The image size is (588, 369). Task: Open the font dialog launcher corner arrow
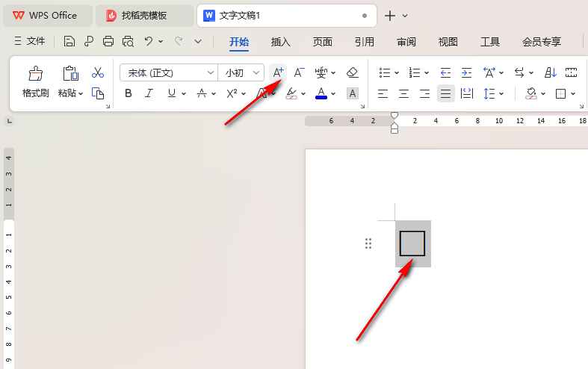coord(362,107)
